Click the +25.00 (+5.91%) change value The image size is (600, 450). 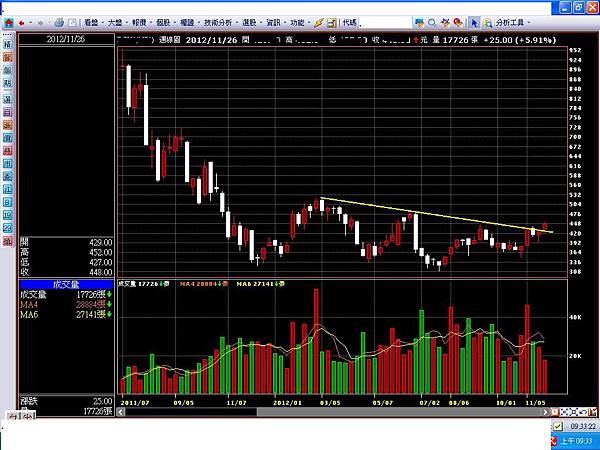[520, 40]
